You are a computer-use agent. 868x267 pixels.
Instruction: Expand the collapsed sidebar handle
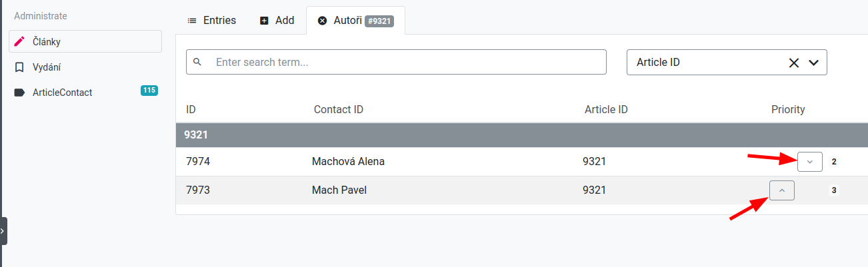pos(3,230)
